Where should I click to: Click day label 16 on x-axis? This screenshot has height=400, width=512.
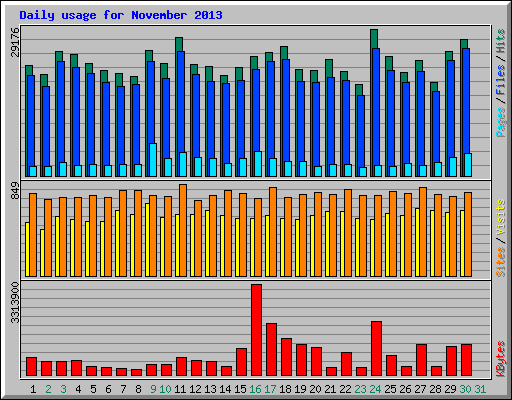pos(255,389)
